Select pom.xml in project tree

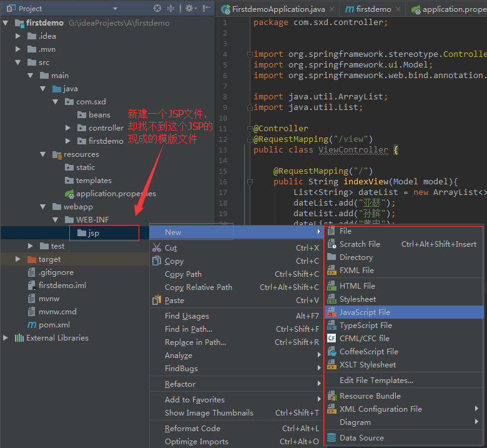[x=49, y=324]
